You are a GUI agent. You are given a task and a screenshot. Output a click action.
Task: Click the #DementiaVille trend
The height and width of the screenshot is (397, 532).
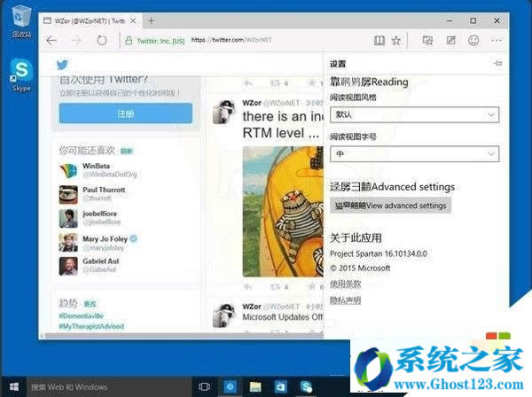pyautogui.click(x=81, y=315)
